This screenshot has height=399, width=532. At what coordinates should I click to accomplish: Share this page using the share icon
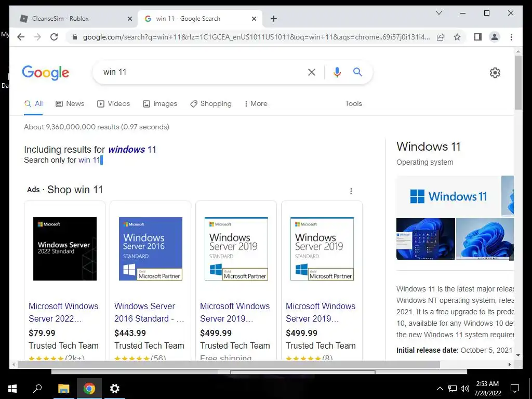[x=441, y=37]
